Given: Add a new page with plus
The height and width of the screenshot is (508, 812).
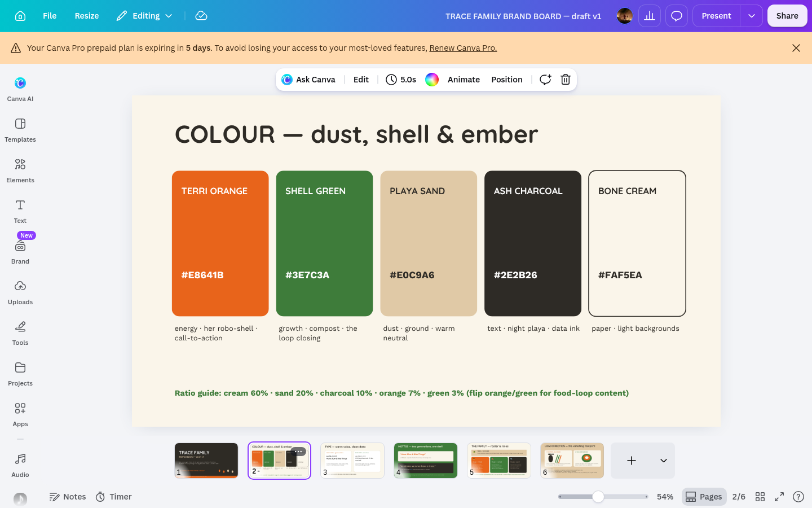Looking at the screenshot, I should tap(632, 461).
